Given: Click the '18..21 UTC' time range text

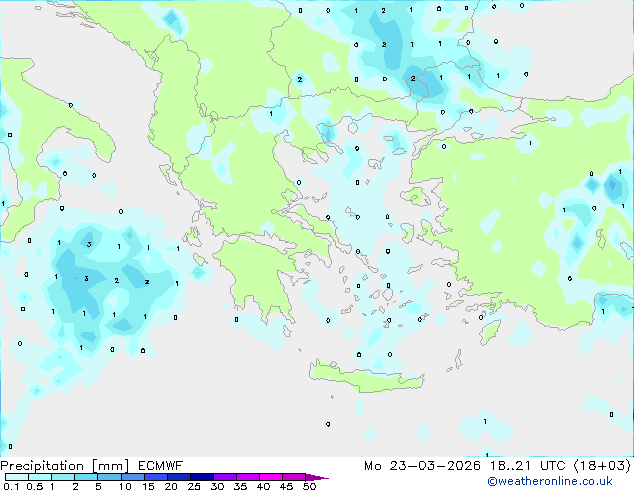Looking at the screenshot, I should click(x=527, y=466).
